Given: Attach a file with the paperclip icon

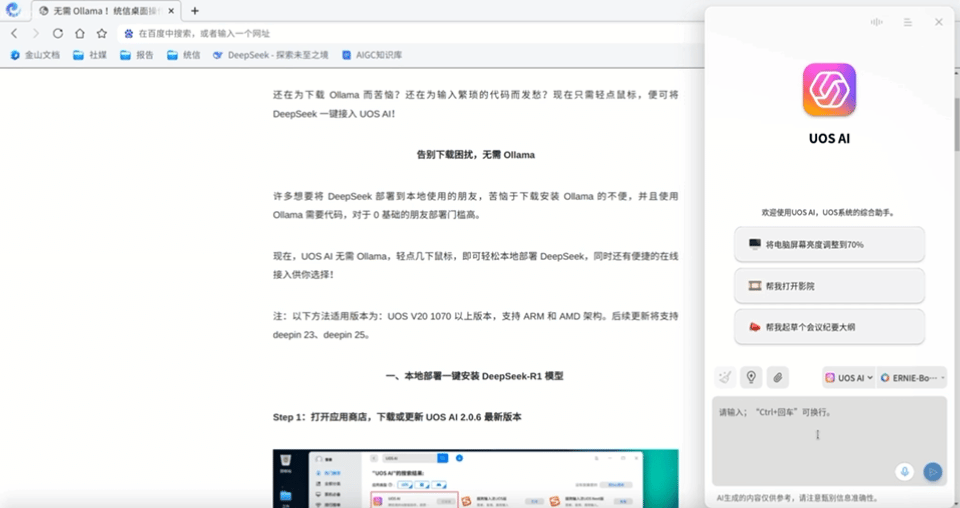Looking at the screenshot, I should (778, 378).
